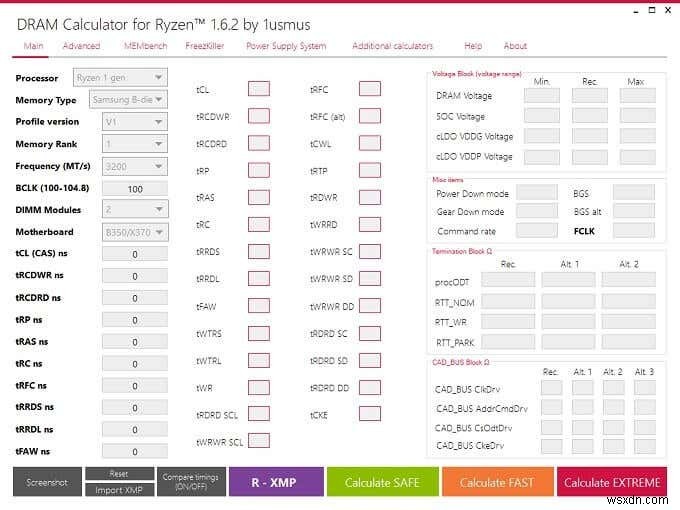Click the RTT_NOM Alt 1 field
The image size is (680, 510).
tap(569, 301)
